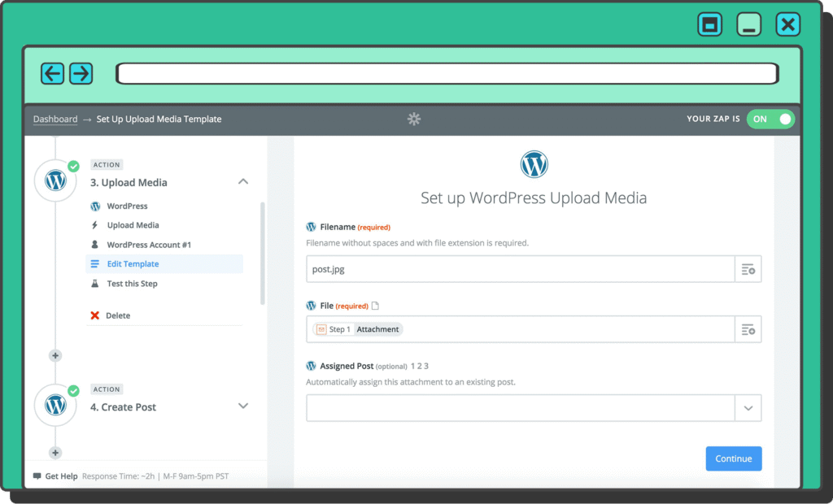This screenshot has width=833, height=504.
Task: Click the Continue button
Action: [x=733, y=458]
